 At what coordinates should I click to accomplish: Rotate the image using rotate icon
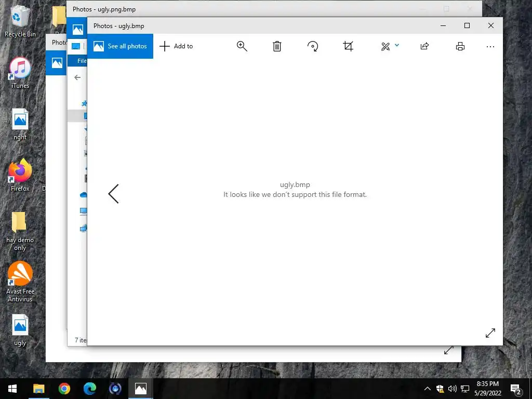[x=312, y=46]
